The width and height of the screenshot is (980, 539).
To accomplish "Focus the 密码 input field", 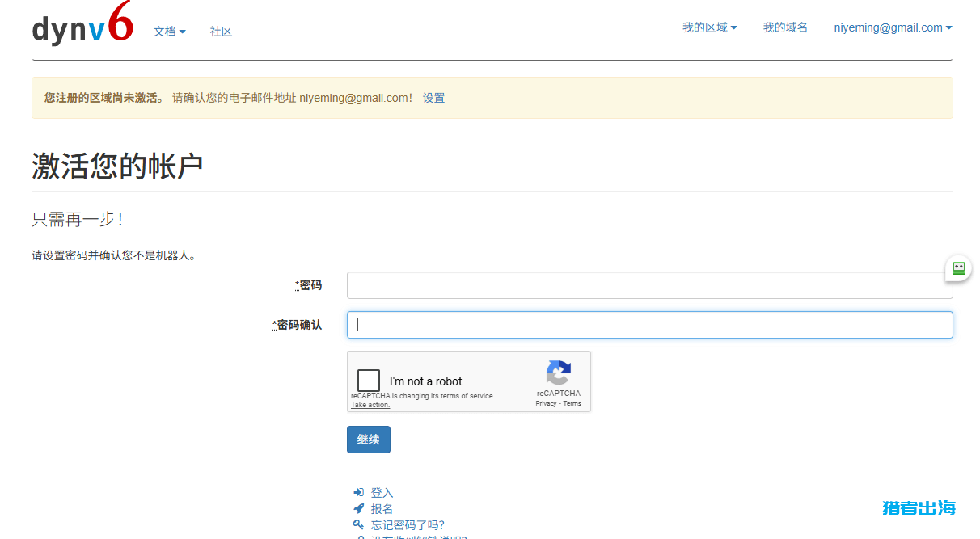I will tap(649, 285).
